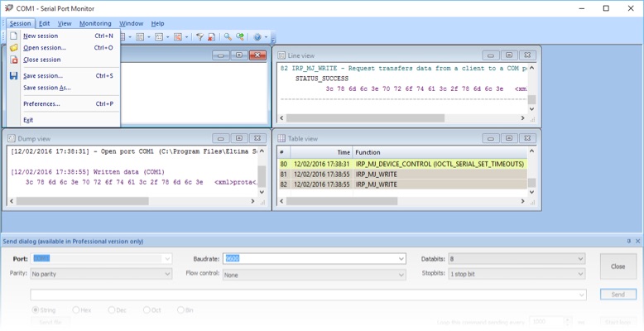Click the magnifier Find toolbar icon
The height and width of the screenshot is (331, 644).
228,37
